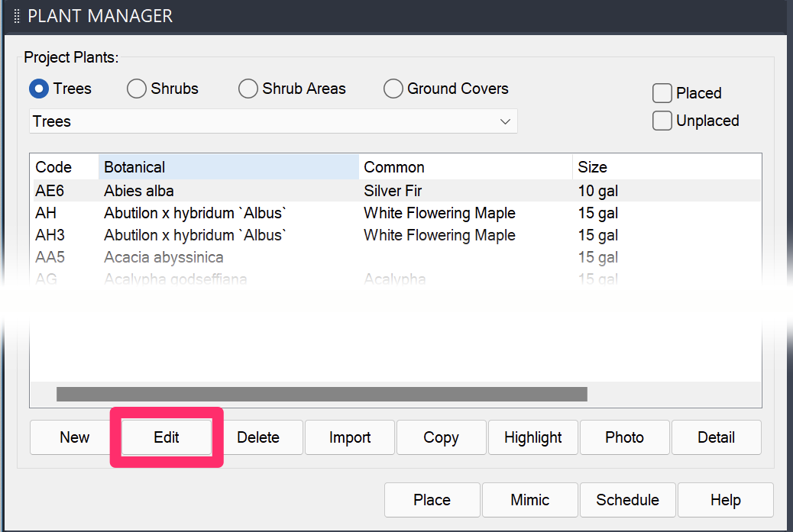Click the Copy button
Viewport: 793px width, 532px height.
(442, 437)
